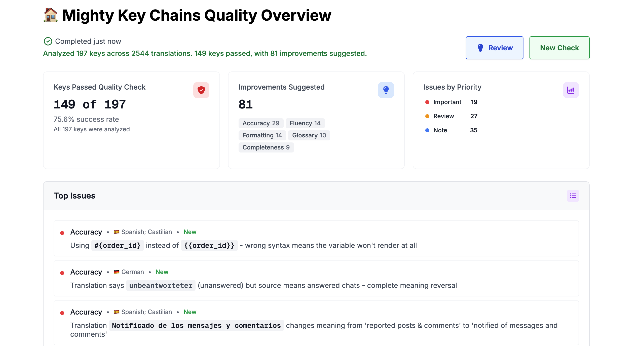Select the Fluency 14 filter chip
Image resolution: width=644 pixels, height=346 pixels.
305,123
